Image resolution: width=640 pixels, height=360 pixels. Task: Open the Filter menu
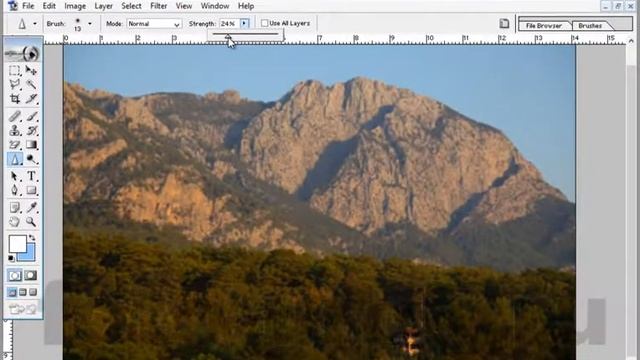[158, 6]
